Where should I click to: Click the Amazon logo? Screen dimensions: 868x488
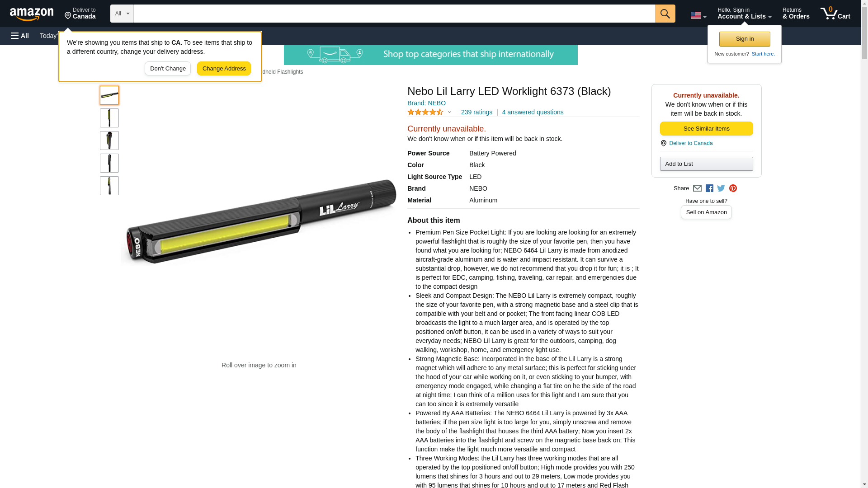[32, 14]
